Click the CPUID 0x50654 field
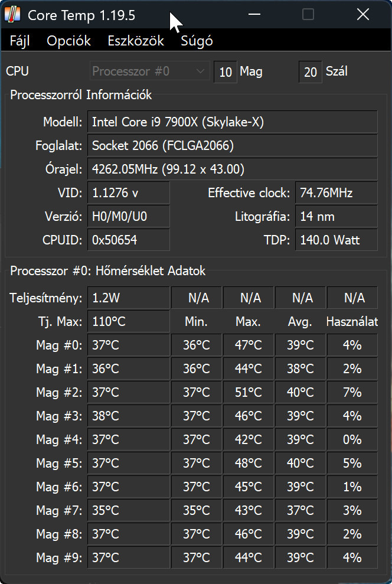The image size is (392, 584). (129, 240)
